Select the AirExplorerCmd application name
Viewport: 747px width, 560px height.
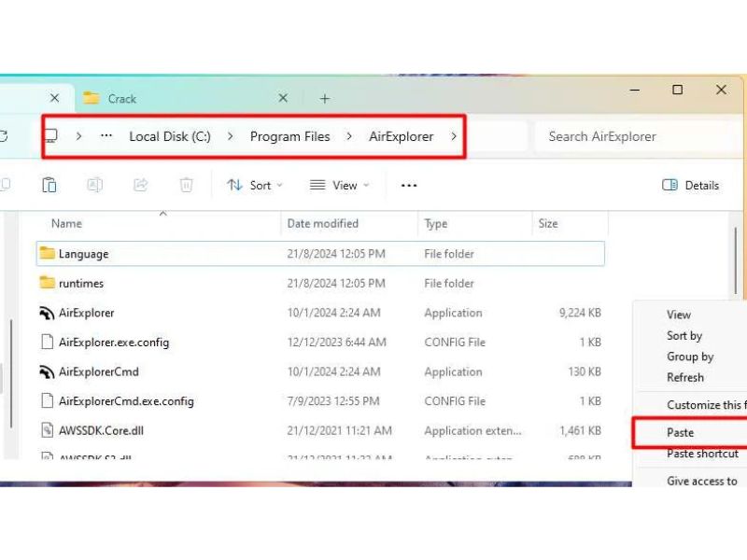(x=99, y=371)
